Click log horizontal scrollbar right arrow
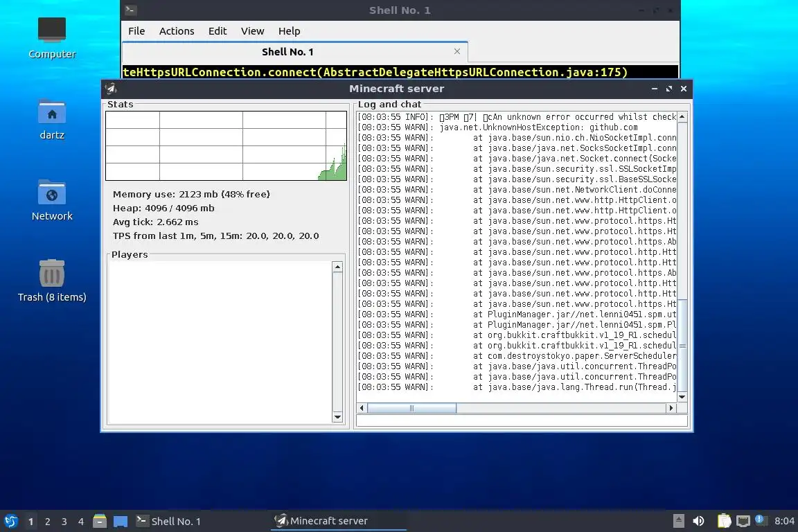 [x=671, y=408]
